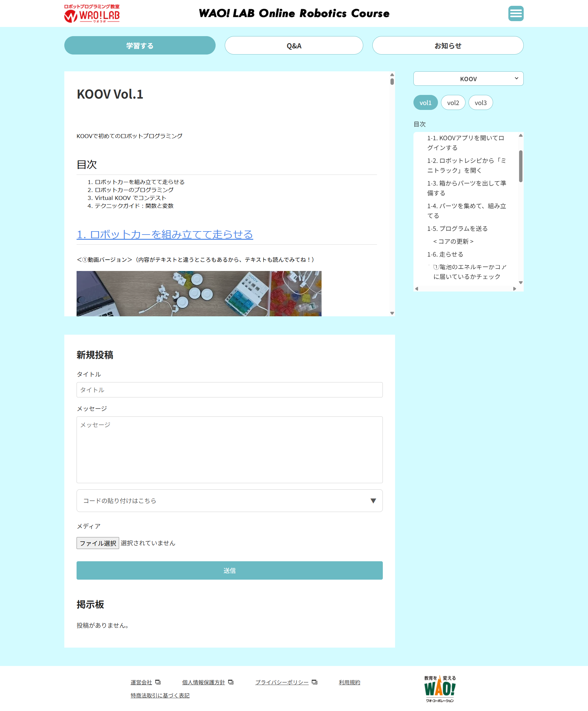Click the 目次 sidebar scroll-down arrow
588x711 pixels.
[521, 282]
